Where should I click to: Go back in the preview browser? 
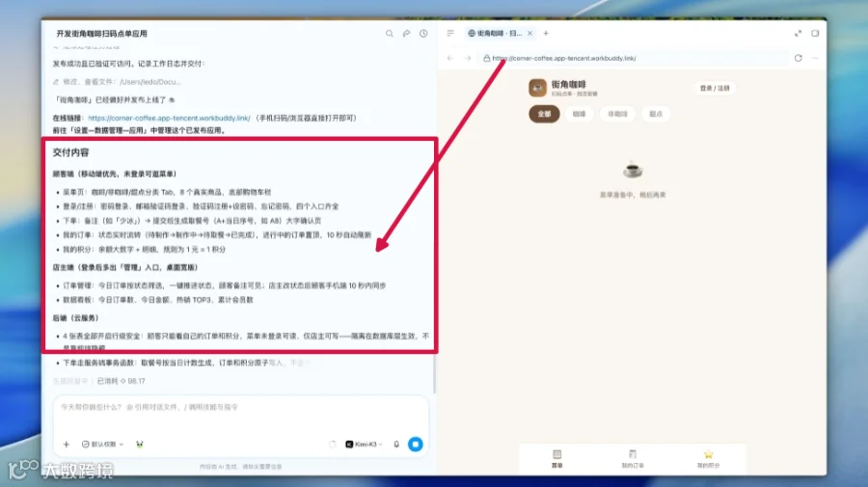point(450,58)
